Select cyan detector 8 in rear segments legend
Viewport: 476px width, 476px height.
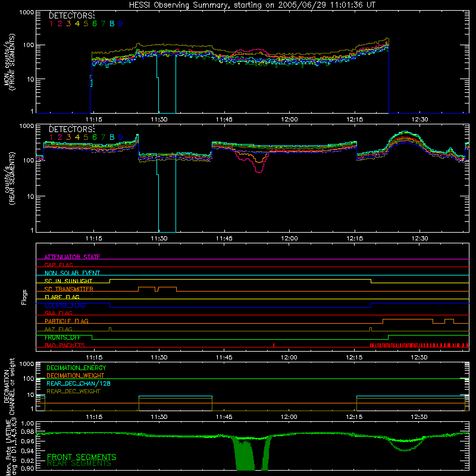112,137
